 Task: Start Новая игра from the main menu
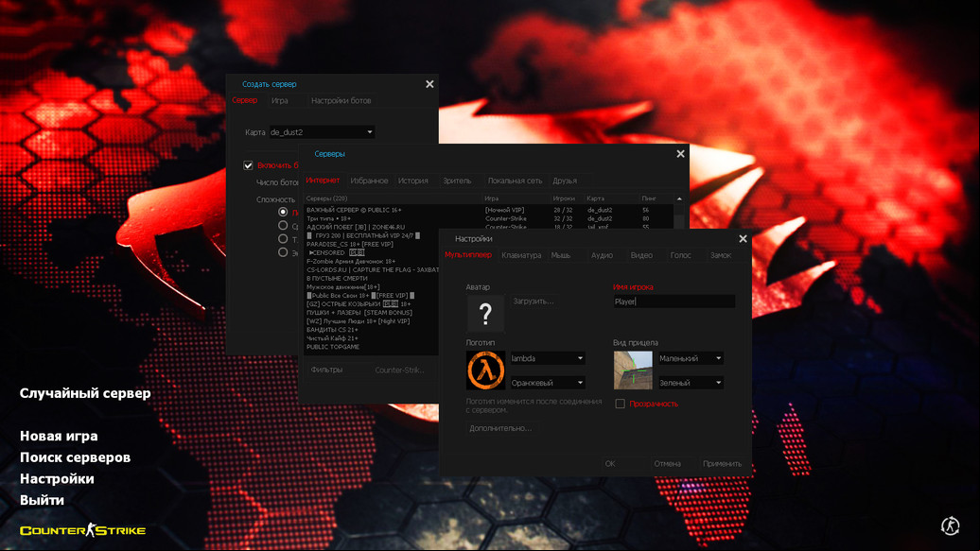pos(59,436)
